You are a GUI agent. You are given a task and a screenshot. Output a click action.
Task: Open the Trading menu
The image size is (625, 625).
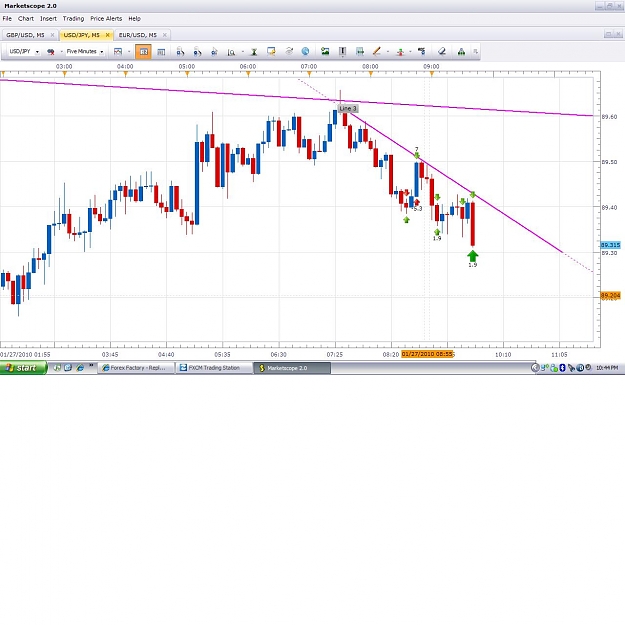[73, 18]
